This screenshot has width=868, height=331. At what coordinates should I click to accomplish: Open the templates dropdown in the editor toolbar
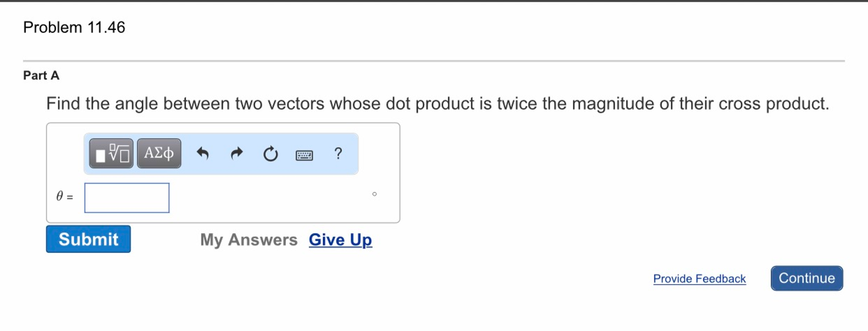(110, 153)
